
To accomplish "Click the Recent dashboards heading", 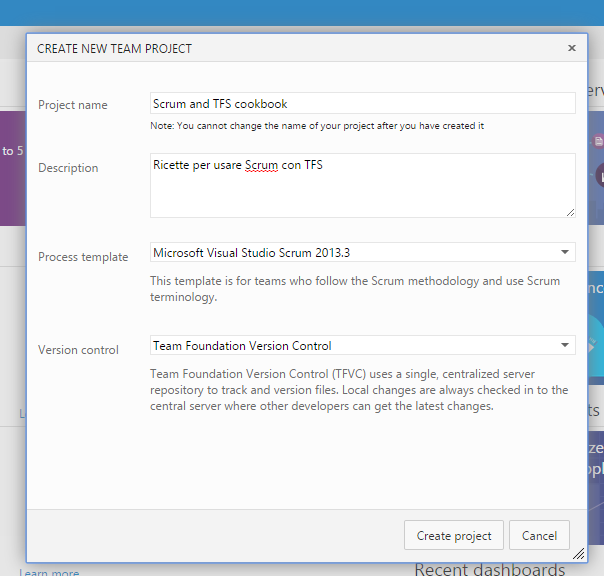I will (x=490, y=569).
